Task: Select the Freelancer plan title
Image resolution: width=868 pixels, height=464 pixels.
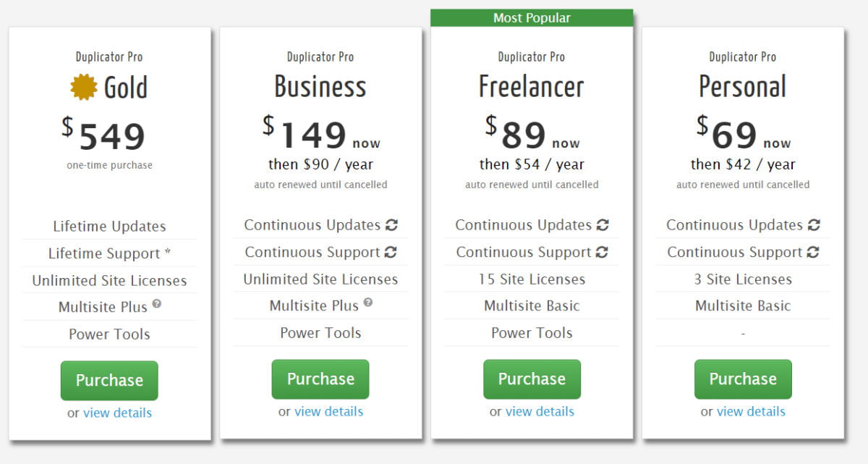Action: 532,85
